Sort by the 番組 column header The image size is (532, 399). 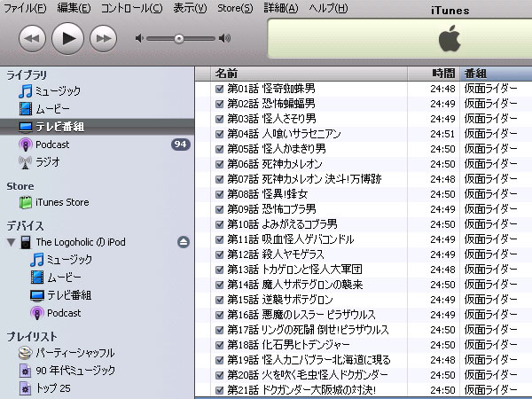[496, 74]
